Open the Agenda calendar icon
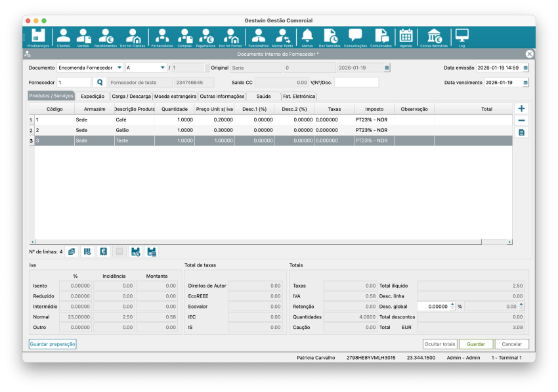The width and height of the screenshot is (558, 392). click(406, 37)
